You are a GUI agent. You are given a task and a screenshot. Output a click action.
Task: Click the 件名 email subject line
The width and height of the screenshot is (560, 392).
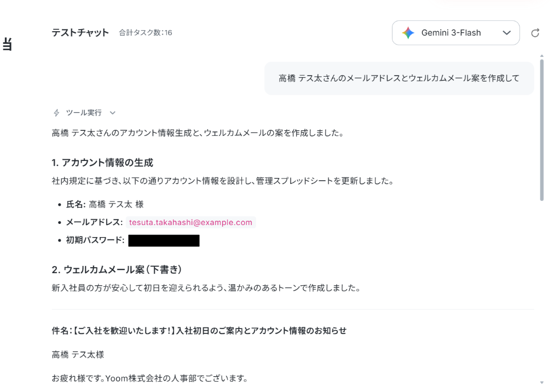[x=199, y=331]
